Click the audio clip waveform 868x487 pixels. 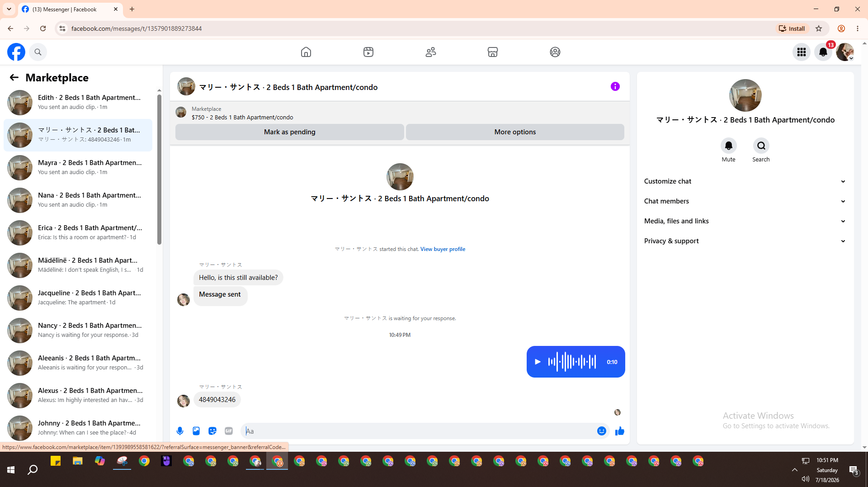pos(572,362)
